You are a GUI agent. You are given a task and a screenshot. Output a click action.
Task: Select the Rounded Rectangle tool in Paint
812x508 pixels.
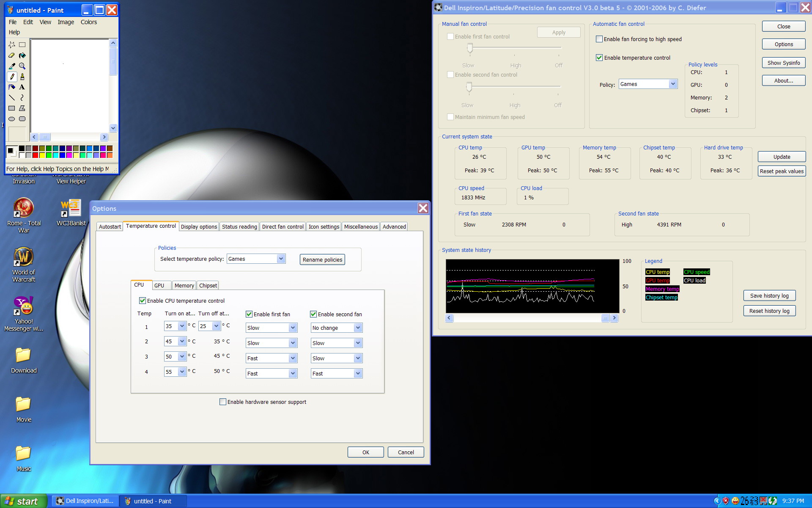click(x=22, y=119)
